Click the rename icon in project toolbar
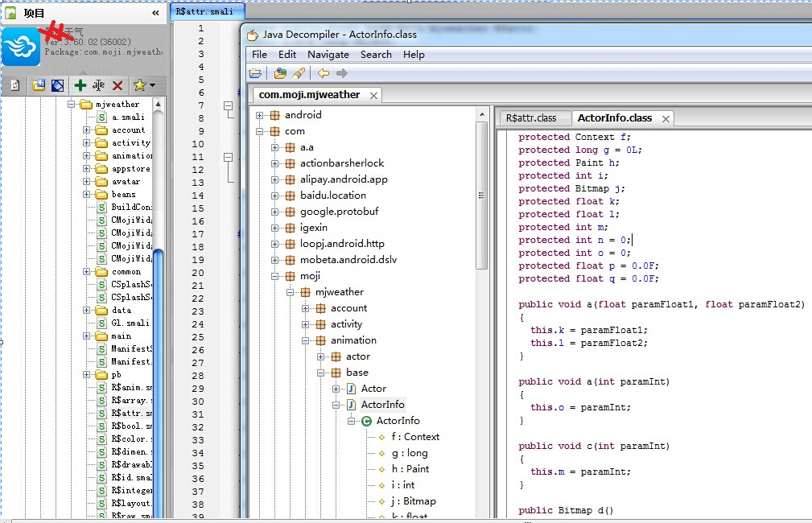812x523 pixels. point(98,85)
